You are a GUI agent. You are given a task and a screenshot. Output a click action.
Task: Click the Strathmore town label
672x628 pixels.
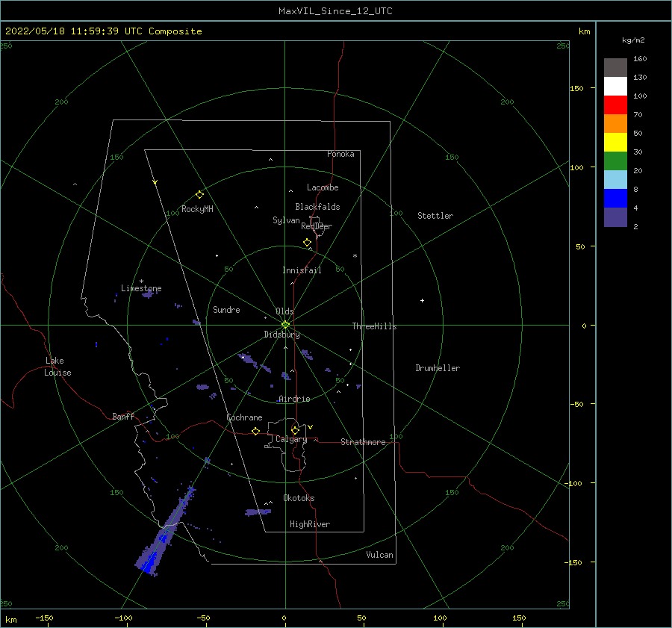[x=363, y=442]
